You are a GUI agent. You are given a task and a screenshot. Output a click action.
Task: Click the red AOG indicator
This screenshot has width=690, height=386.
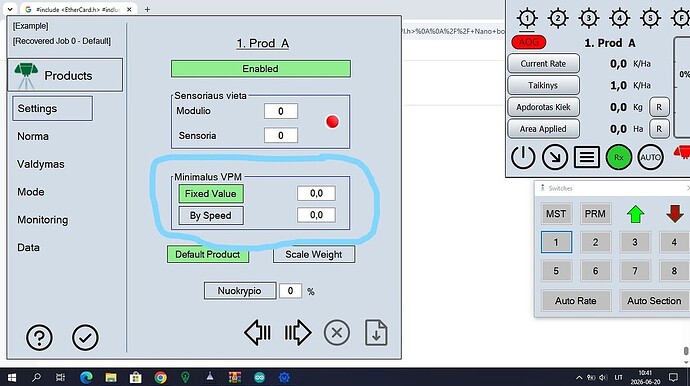[529, 42]
